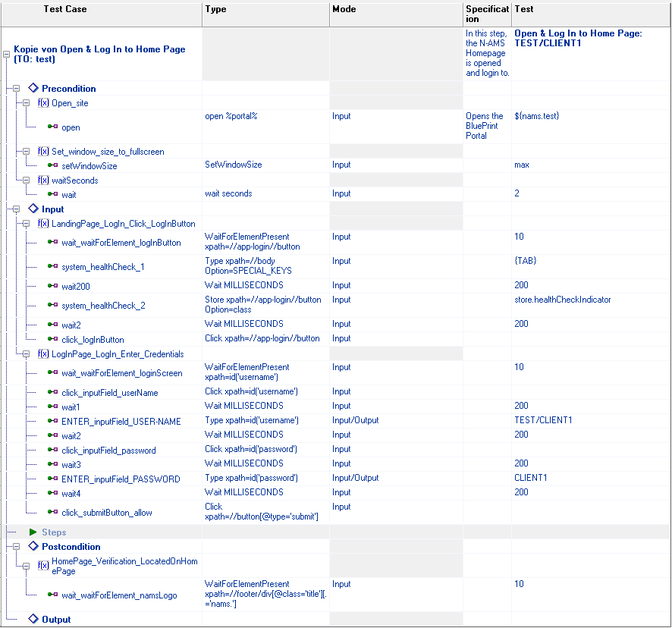Image resolution: width=672 pixels, height=628 pixels.
Task: Click the 'wait seconds' type cell
Action: [265, 193]
